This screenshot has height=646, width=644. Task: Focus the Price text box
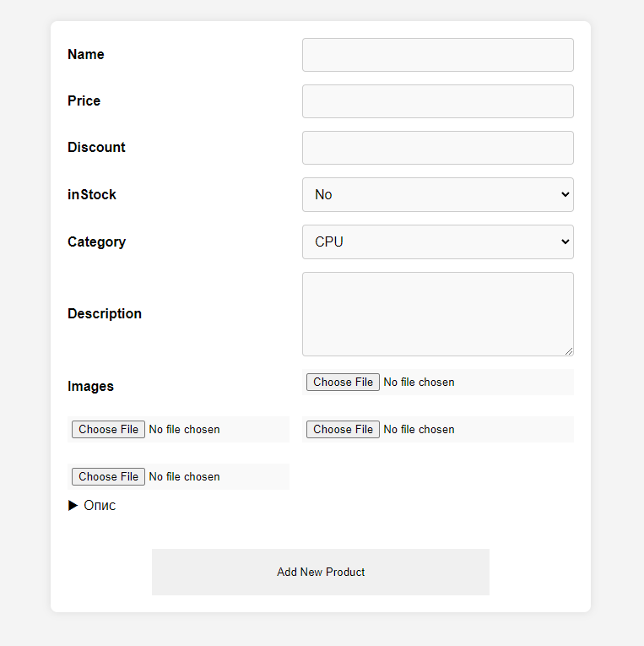tap(437, 101)
